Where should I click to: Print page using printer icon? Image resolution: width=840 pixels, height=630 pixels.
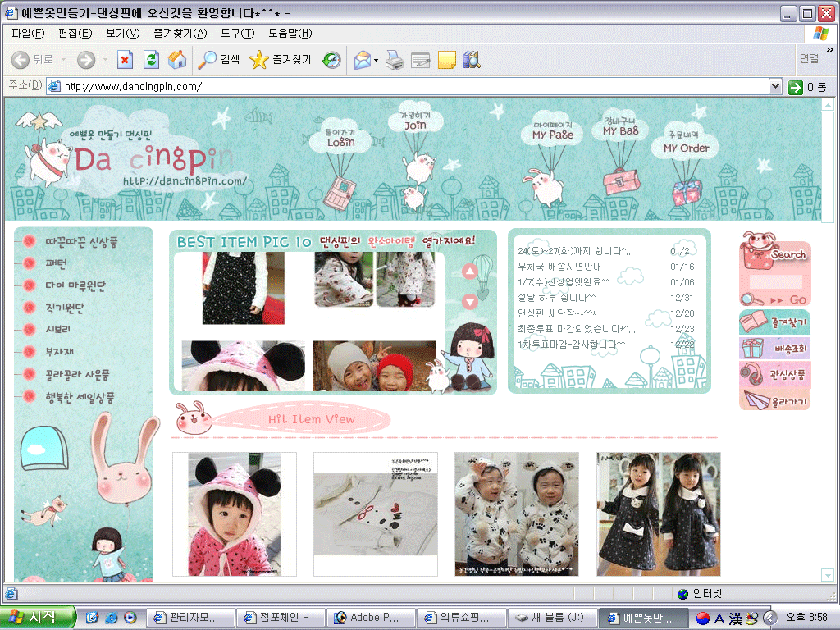[395, 59]
